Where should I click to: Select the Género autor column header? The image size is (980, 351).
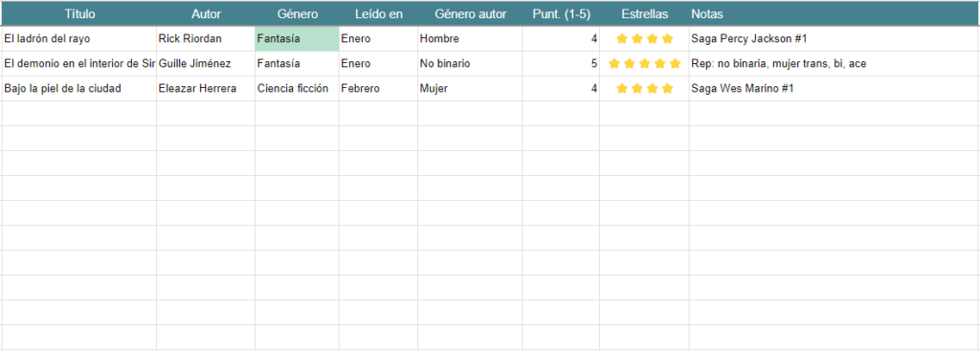pyautogui.click(x=470, y=13)
